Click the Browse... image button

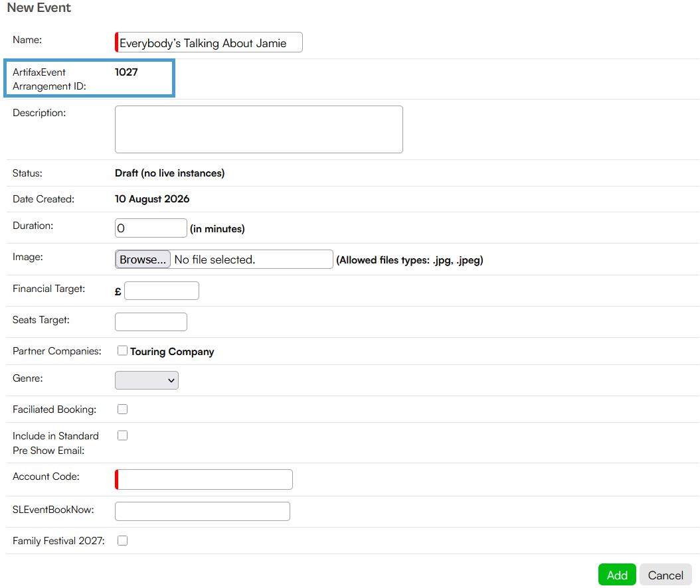[x=143, y=259]
